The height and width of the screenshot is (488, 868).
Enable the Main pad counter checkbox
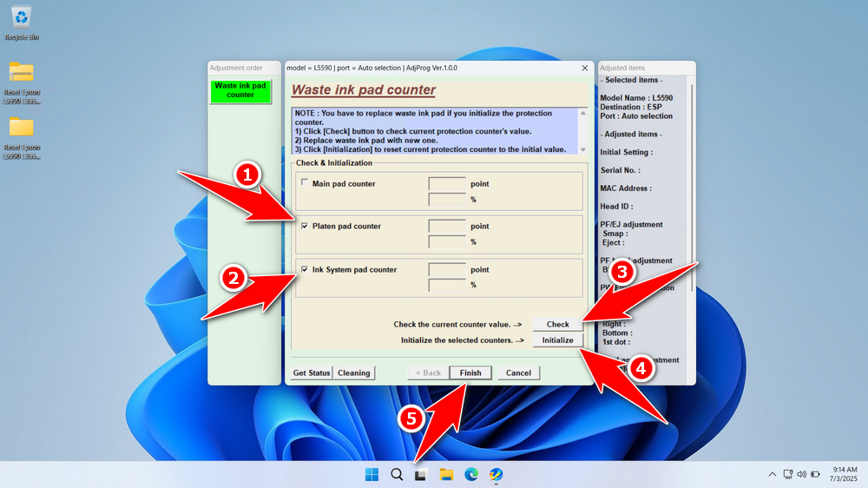(x=305, y=182)
